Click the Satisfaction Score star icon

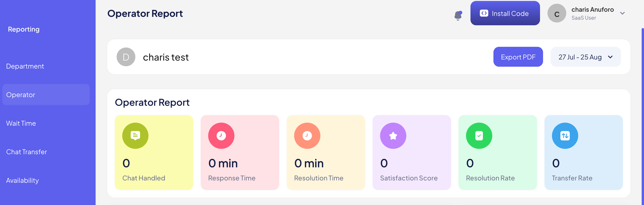pyautogui.click(x=393, y=135)
